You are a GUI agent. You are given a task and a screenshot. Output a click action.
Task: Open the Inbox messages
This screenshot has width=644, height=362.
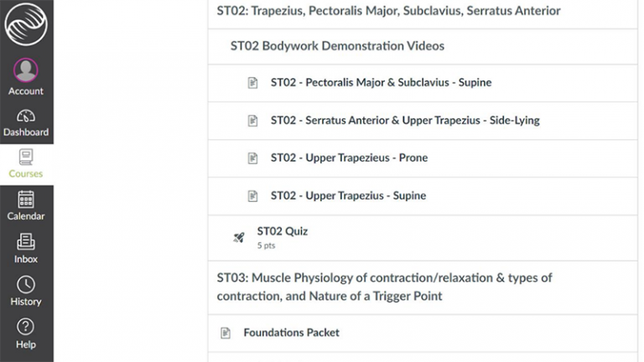tap(26, 249)
